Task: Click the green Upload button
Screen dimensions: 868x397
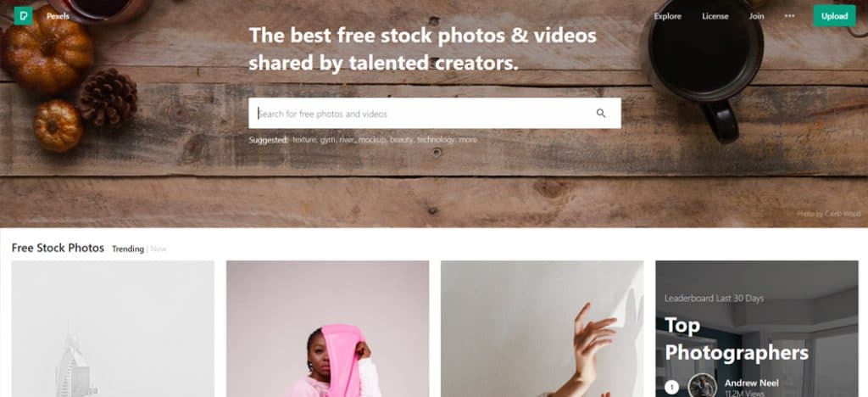Action: [x=834, y=16]
